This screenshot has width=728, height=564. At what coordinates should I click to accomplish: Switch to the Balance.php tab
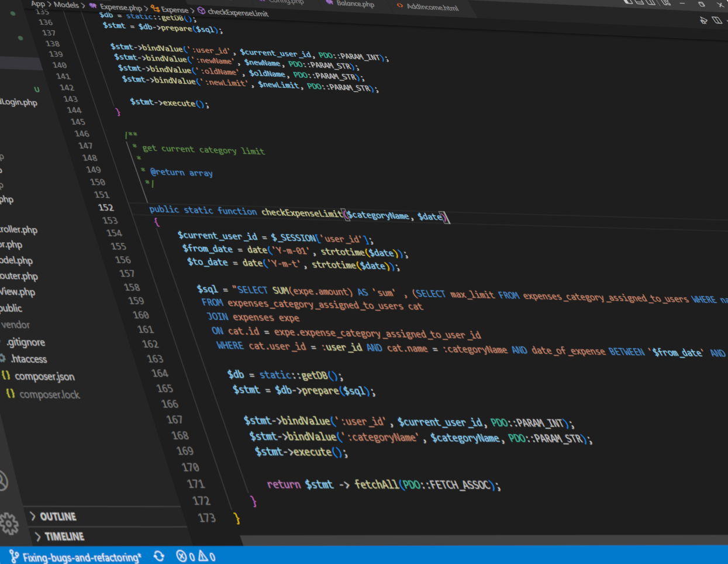[x=354, y=4]
